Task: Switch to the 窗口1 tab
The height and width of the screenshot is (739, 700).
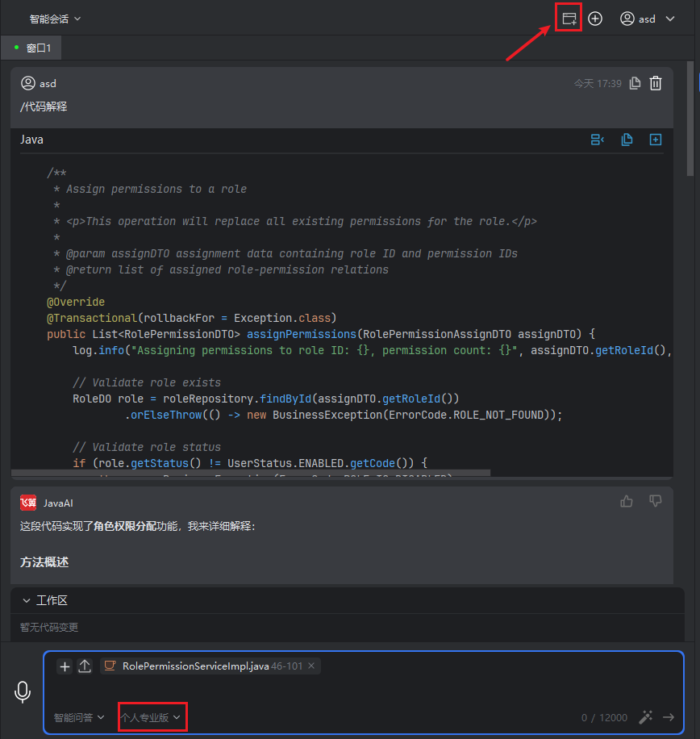Action: click(x=32, y=48)
